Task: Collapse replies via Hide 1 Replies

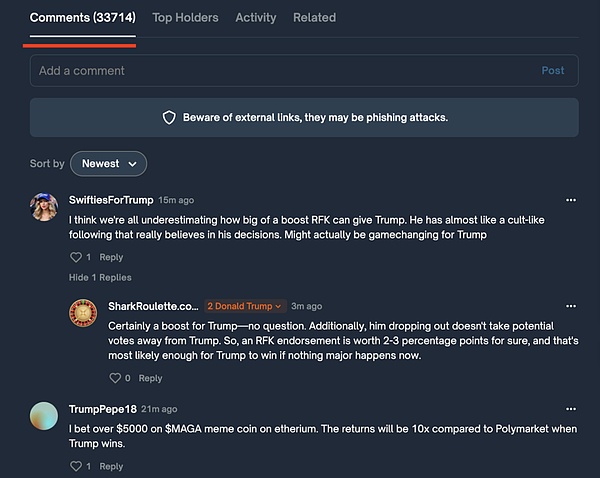Action: click(x=100, y=277)
